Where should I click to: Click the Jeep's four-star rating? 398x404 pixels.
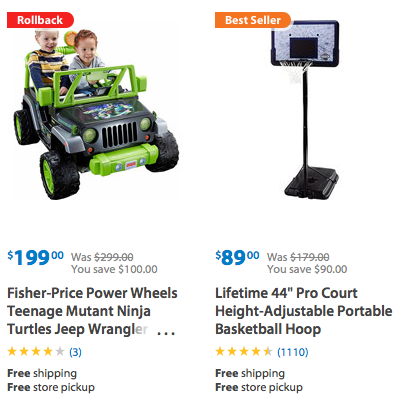point(36,352)
